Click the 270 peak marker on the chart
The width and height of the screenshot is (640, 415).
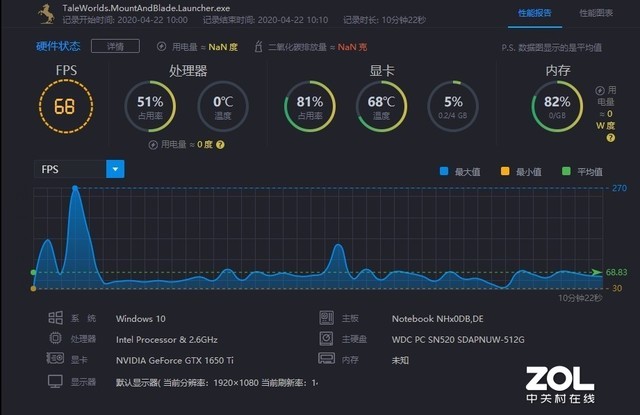[75, 188]
